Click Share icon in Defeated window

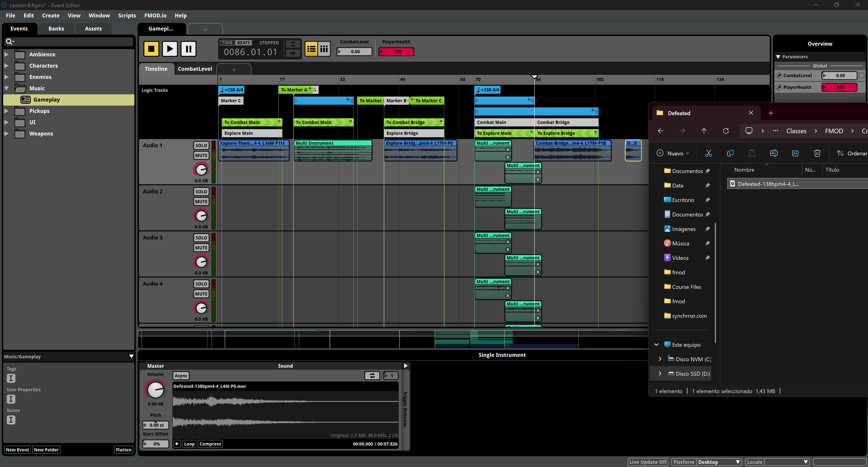click(x=796, y=154)
